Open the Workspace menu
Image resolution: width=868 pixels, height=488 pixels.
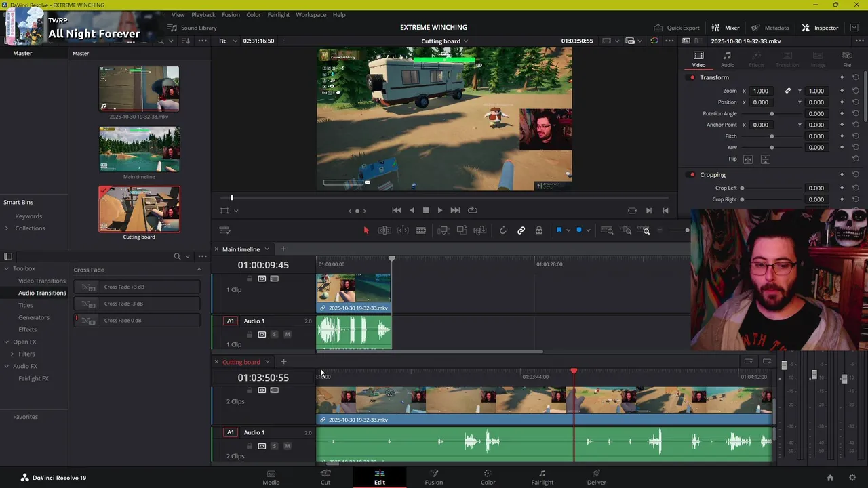(311, 14)
